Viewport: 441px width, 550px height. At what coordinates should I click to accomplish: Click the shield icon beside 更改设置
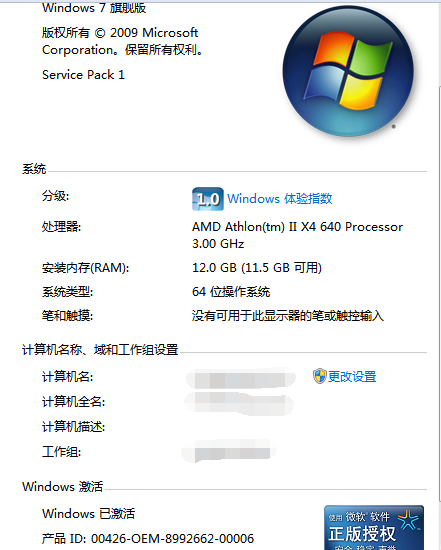[319, 376]
